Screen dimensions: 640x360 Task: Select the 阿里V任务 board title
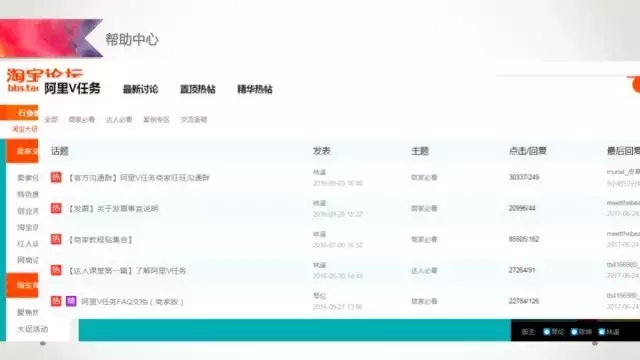click(72, 88)
